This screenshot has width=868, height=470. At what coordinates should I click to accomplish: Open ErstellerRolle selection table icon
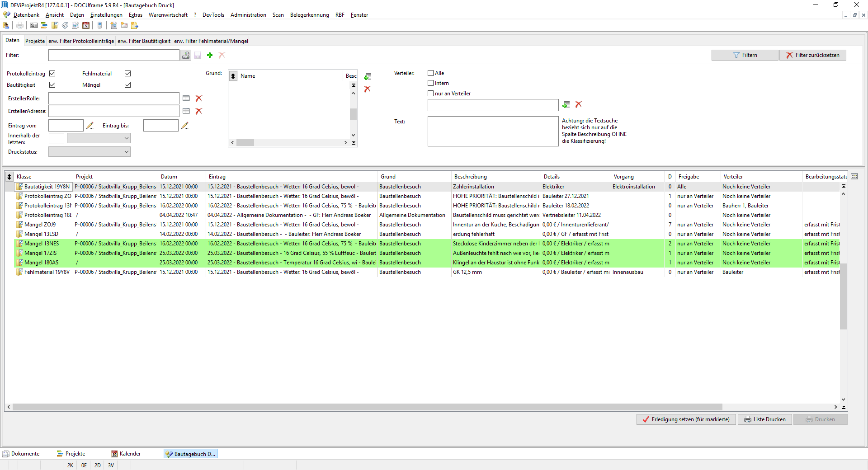pos(186,98)
